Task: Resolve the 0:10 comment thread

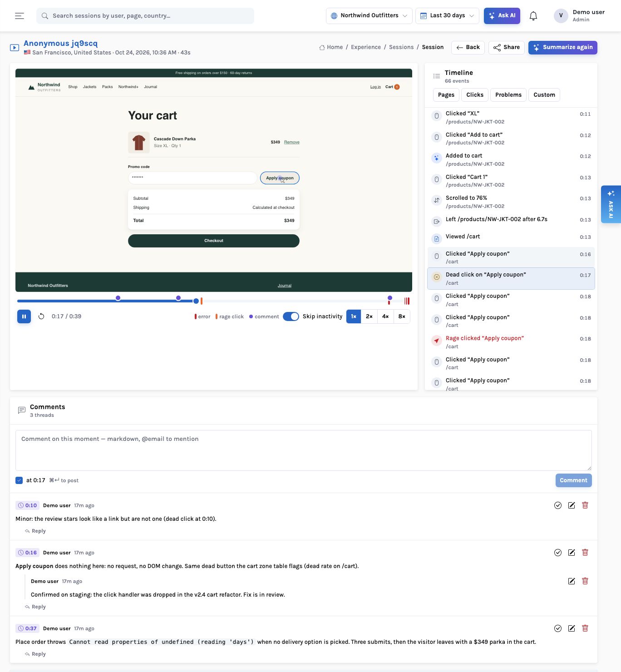Action: pyautogui.click(x=558, y=505)
